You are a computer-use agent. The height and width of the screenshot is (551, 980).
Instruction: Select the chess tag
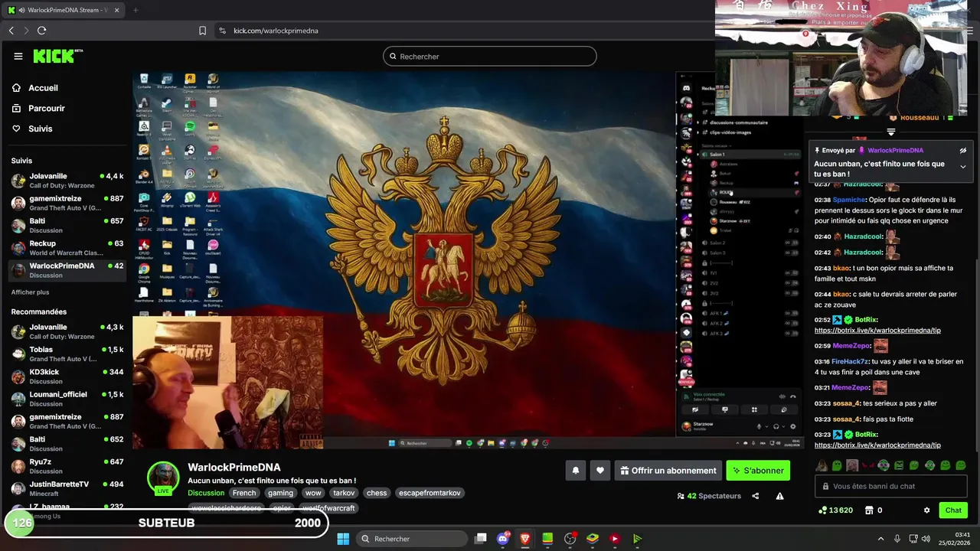(377, 493)
